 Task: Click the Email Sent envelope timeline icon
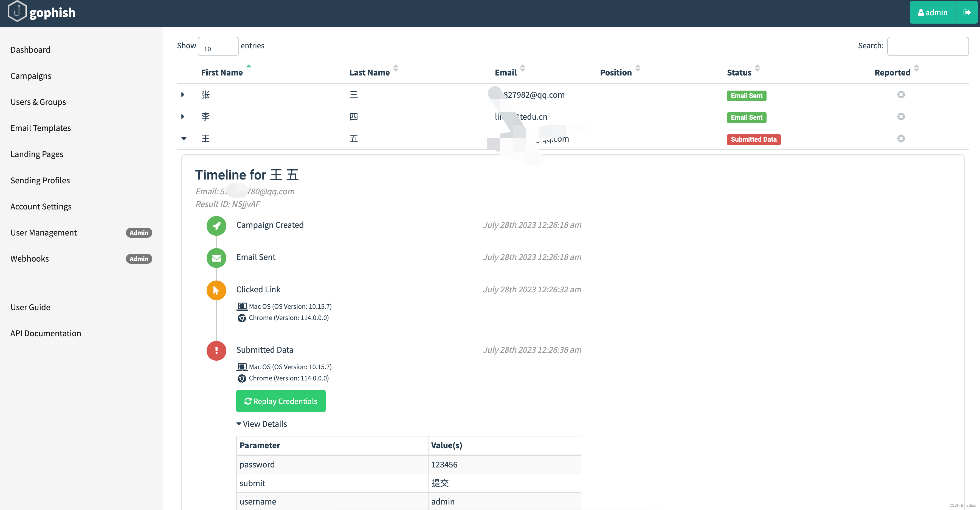[x=216, y=258]
